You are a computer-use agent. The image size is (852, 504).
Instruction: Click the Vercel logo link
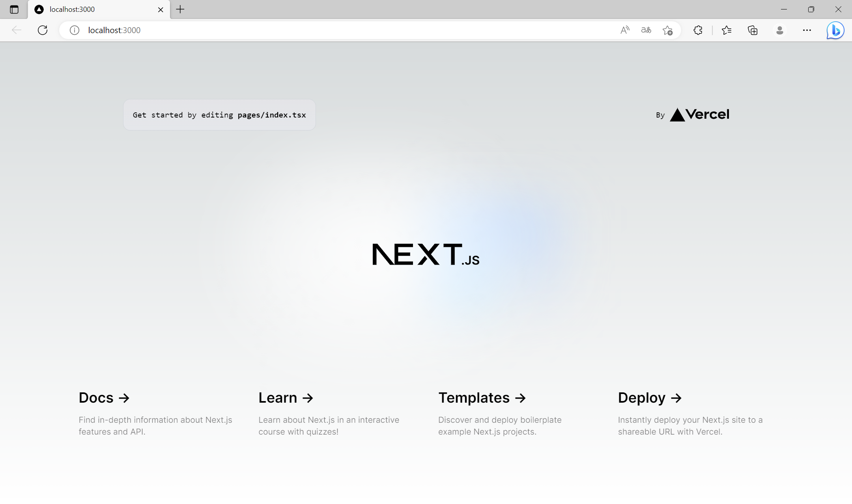[700, 114]
